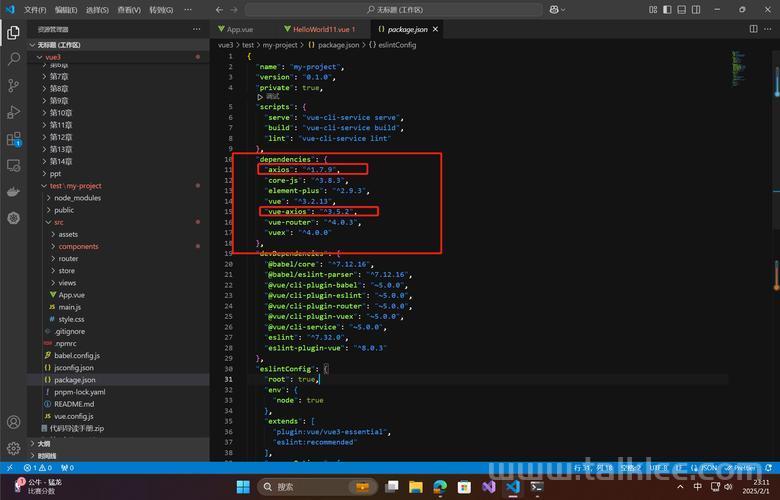Toggle the primary side bar visibility
Screen dimensions: 780x500
tap(667, 9)
